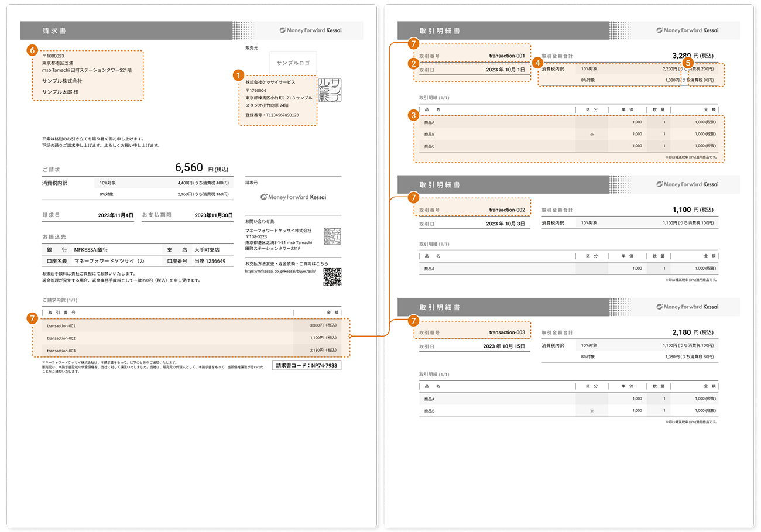Click the 請求書コード NP74-7933 box

[x=307, y=365]
